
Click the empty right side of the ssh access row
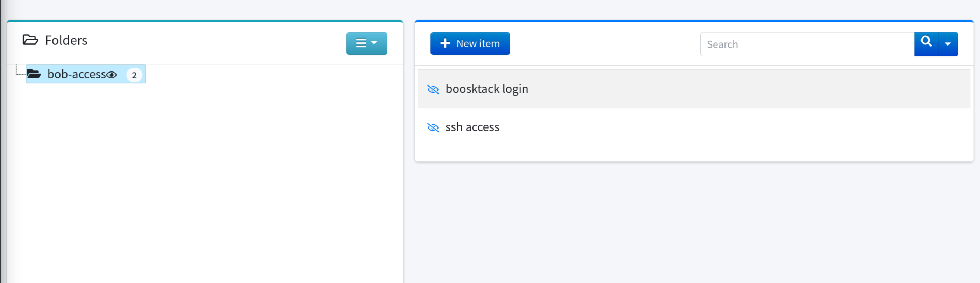point(761,127)
